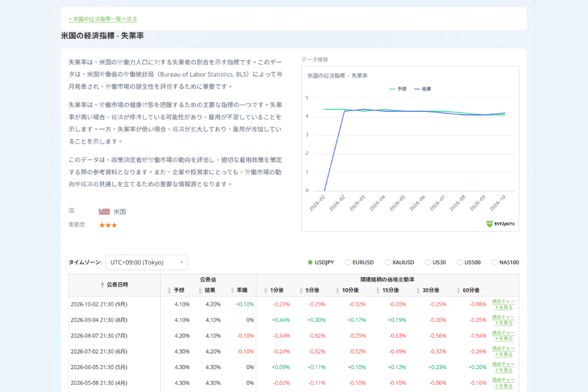Click the +0.10% 乖離 value in 9月 row
588x392 pixels.
click(x=245, y=304)
